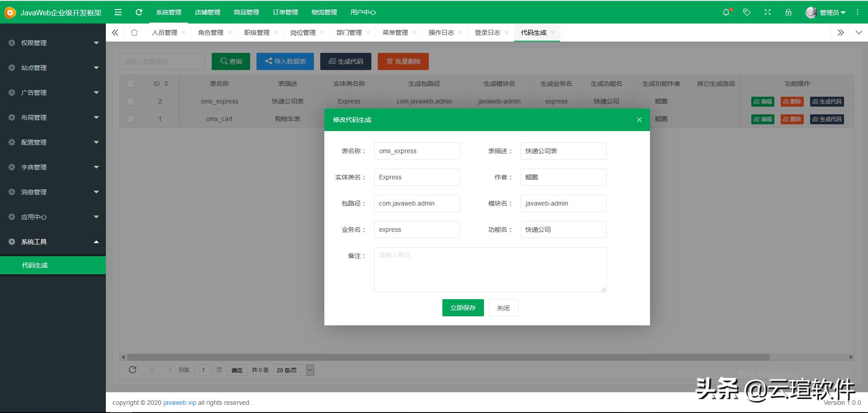Image resolution: width=868 pixels, height=413 pixels.
Task: Click the javaweb.vip footer link
Action: pos(179,403)
